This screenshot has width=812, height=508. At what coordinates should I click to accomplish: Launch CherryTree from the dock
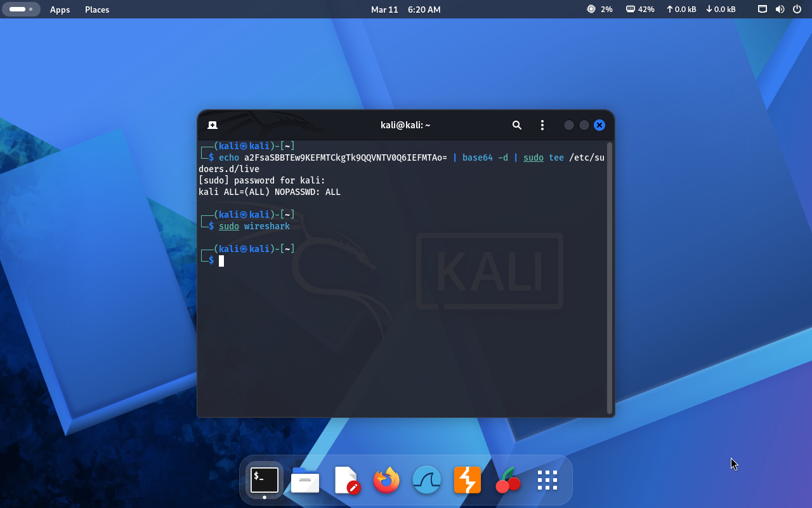pos(507,481)
